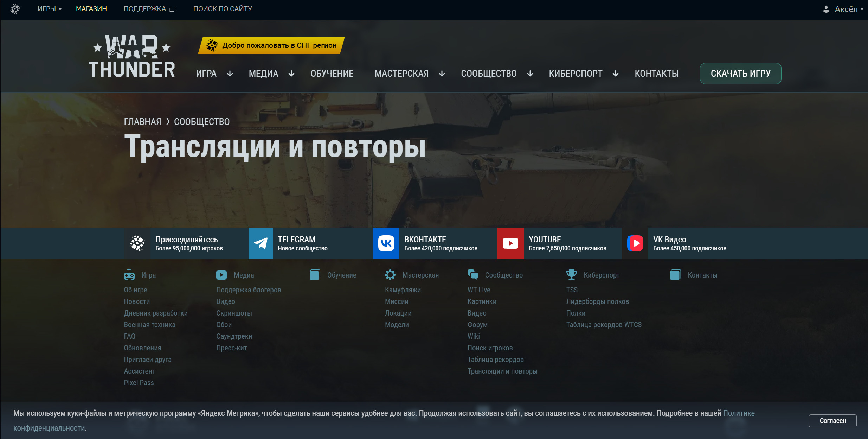The height and width of the screenshot is (439, 868).
Task: Click the book icon next to Обучение
Action: 315,275
